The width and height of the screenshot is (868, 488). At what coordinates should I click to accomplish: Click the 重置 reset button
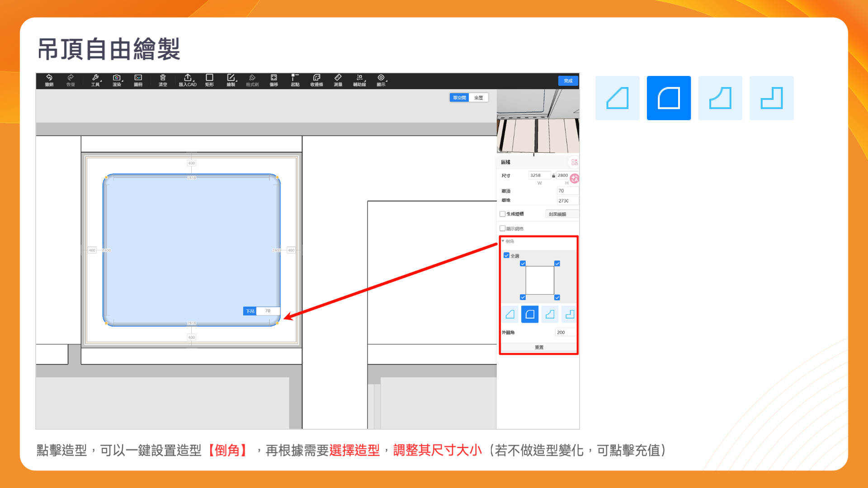pos(539,347)
